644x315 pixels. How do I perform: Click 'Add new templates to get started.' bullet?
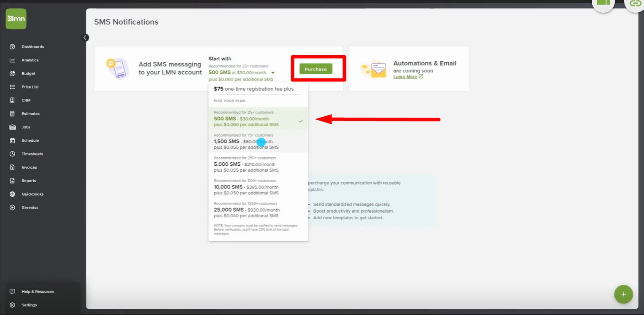pyautogui.click(x=348, y=218)
